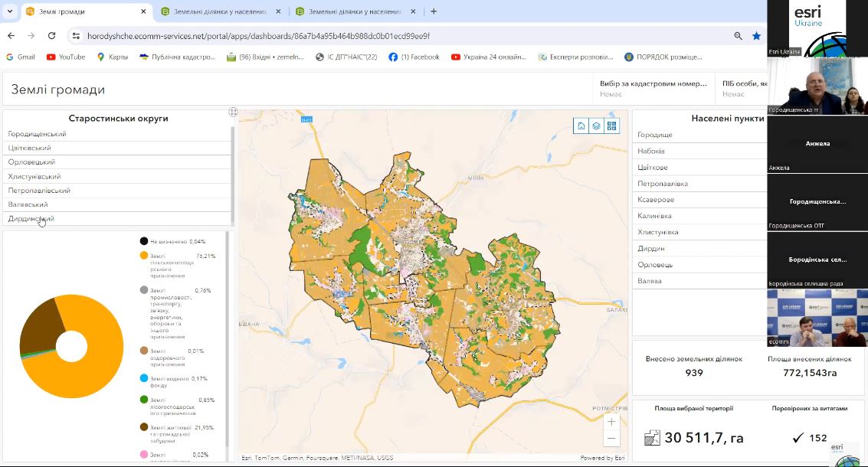Click the ecomm participant video tile
This screenshot has width=868, height=467.
817,318
